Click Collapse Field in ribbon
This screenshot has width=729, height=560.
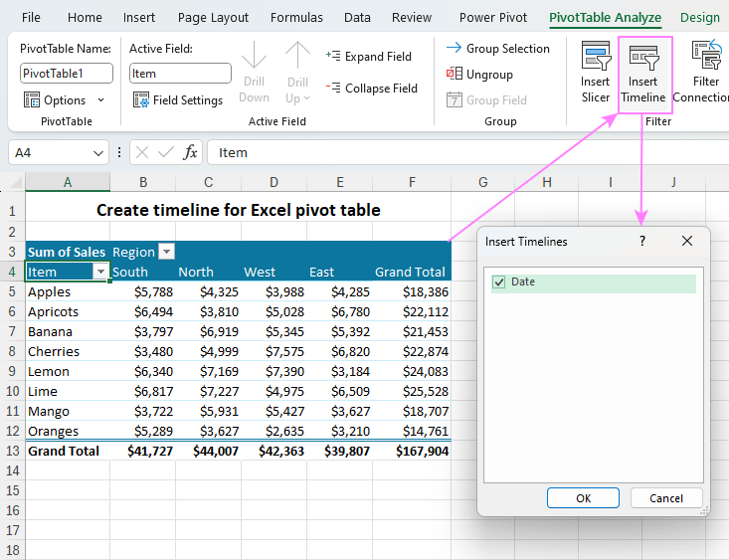(x=372, y=88)
